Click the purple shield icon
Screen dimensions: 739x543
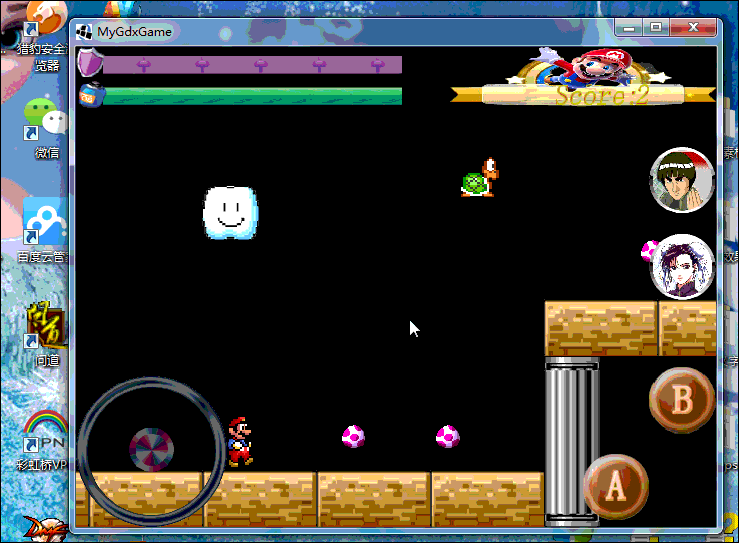90,64
